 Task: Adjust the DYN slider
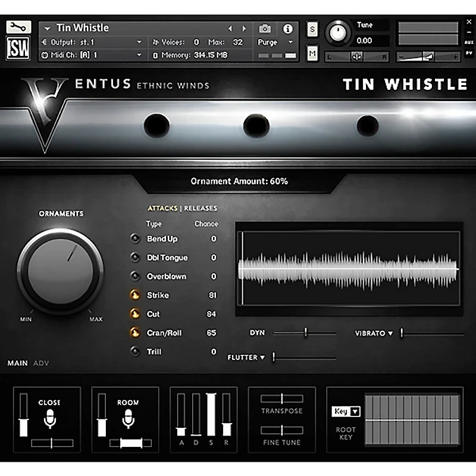tap(305, 333)
